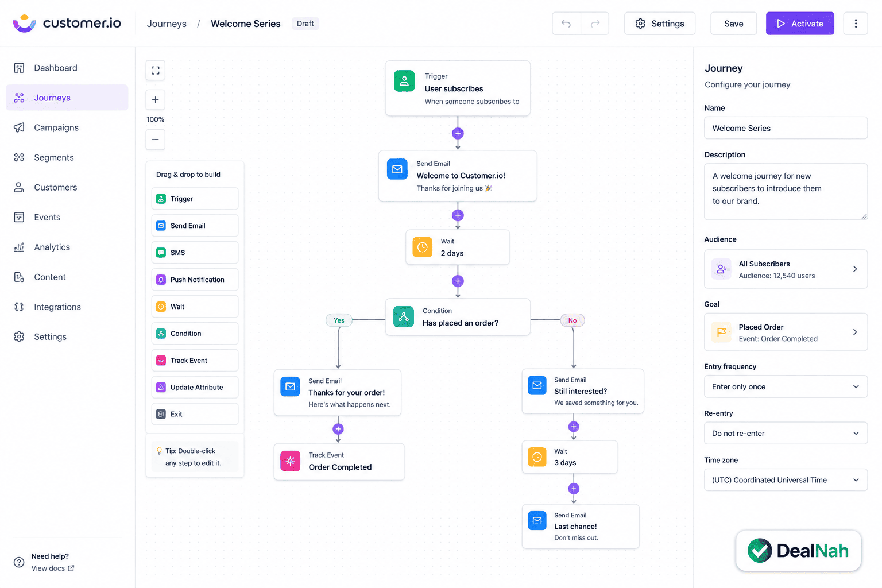The image size is (882, 588).
Task: Navigate to Events page
Action: 67,217
